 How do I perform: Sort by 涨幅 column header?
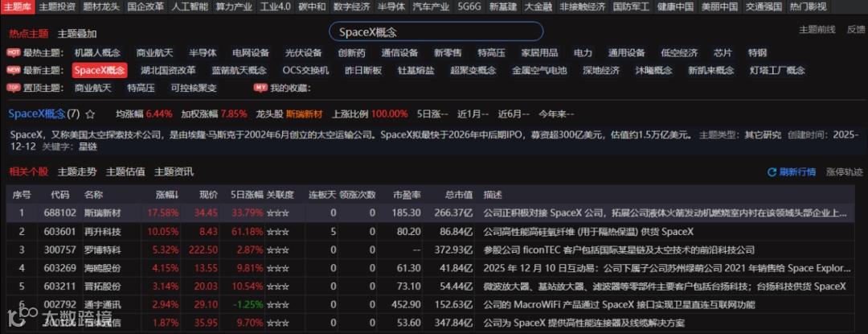click(x=168, y=195)
